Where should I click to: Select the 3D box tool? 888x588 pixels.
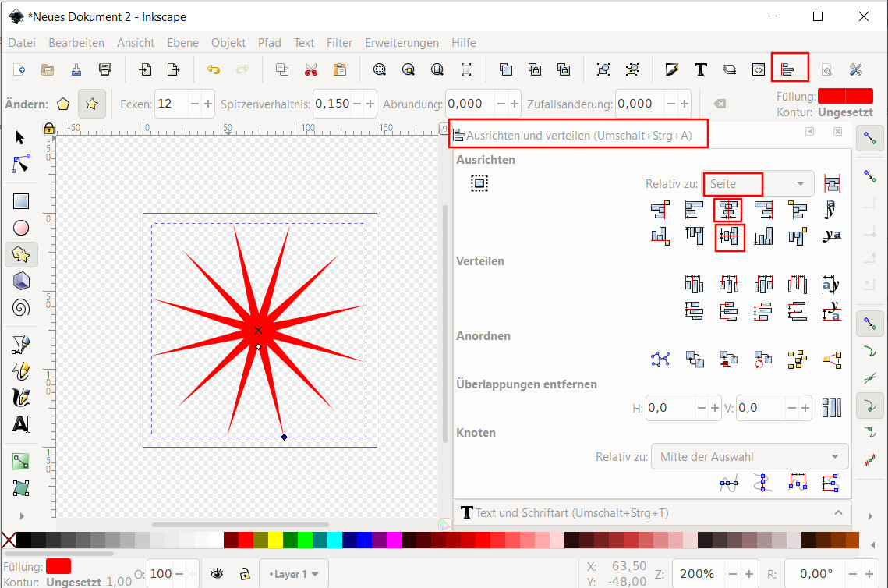click(x=21, y=281)
